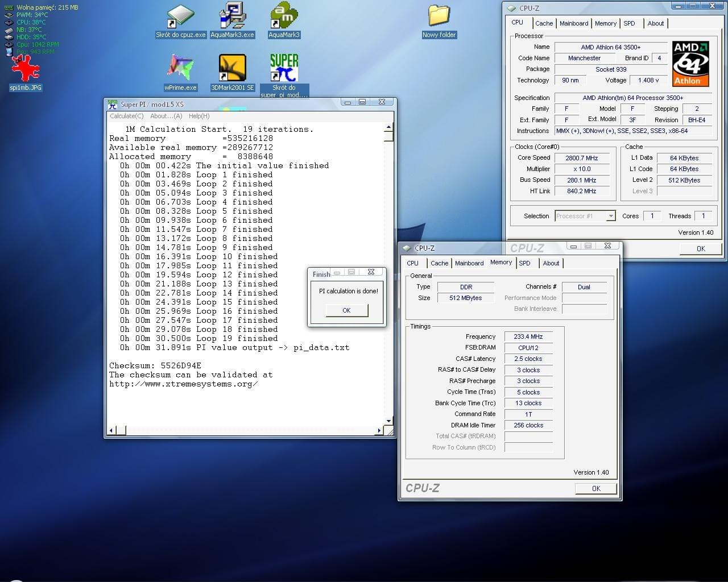Open the AquaMark3 desktop shortcut

pyautogui.click(x=284, y=21)
